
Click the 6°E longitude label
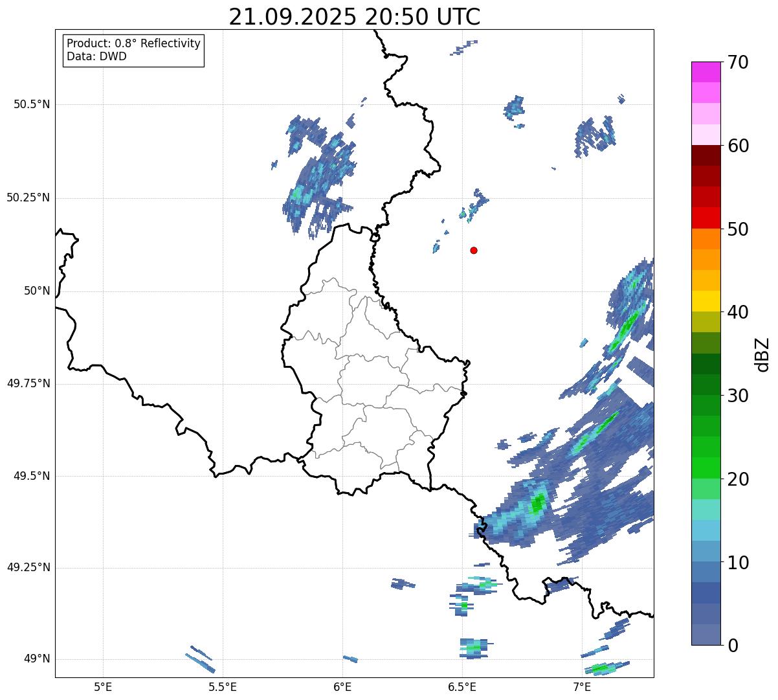point(342,686)
